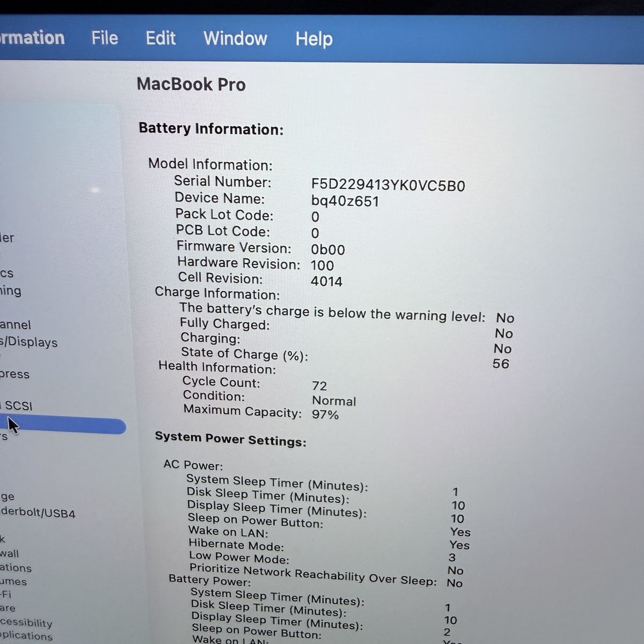644x644 pixels.
Task: Select Fibre Channel in the sidebar
Action: point(16,325)
